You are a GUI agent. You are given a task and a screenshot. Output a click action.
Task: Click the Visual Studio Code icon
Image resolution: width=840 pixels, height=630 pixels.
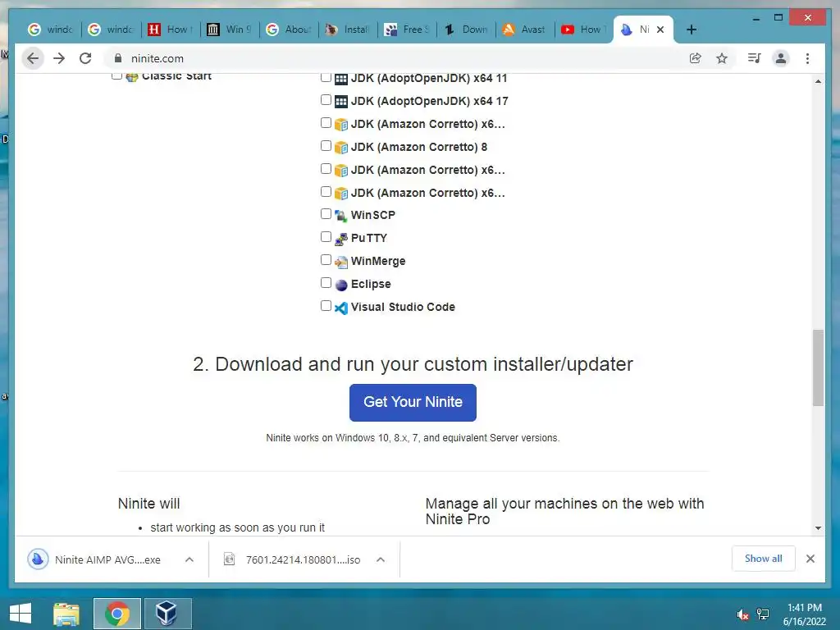coord(340,308)
